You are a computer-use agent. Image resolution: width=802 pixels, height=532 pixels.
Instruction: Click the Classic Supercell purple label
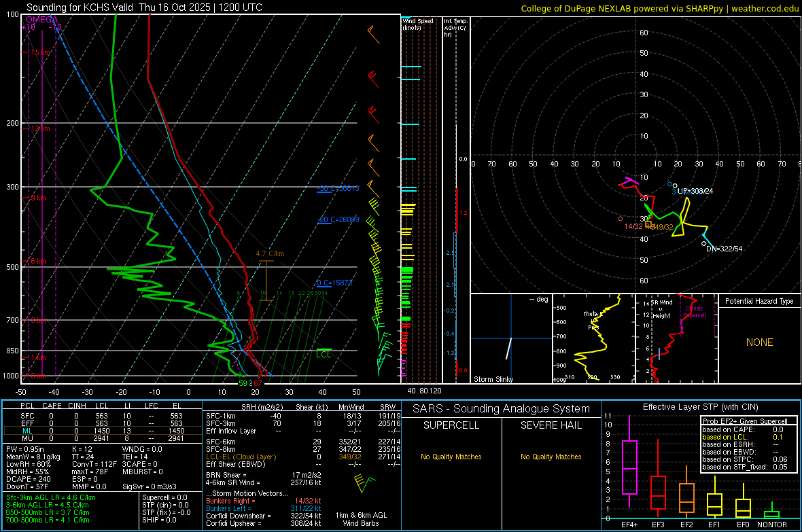coord(695,312)
